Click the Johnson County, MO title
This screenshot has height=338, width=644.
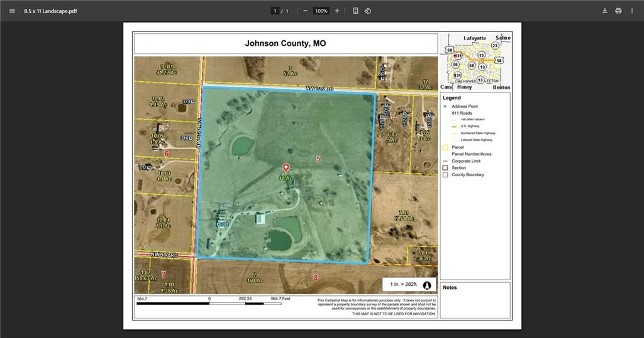[x=286, y=43]
